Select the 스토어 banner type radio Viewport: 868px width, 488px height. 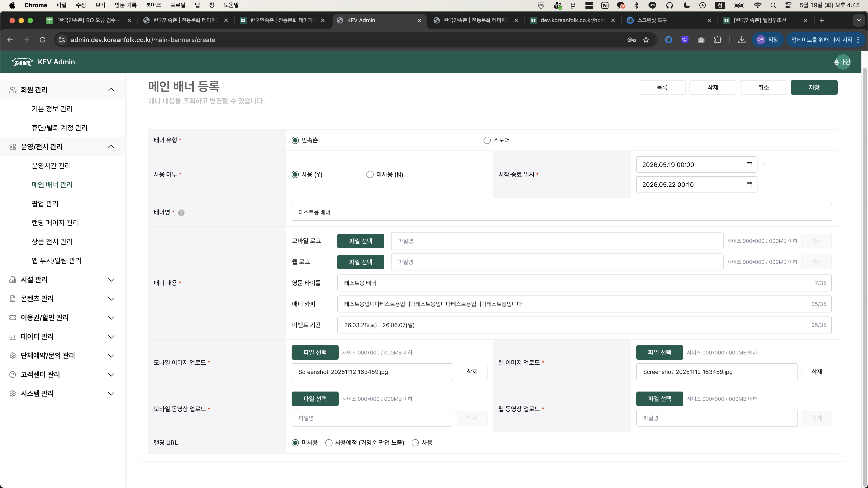487,140
